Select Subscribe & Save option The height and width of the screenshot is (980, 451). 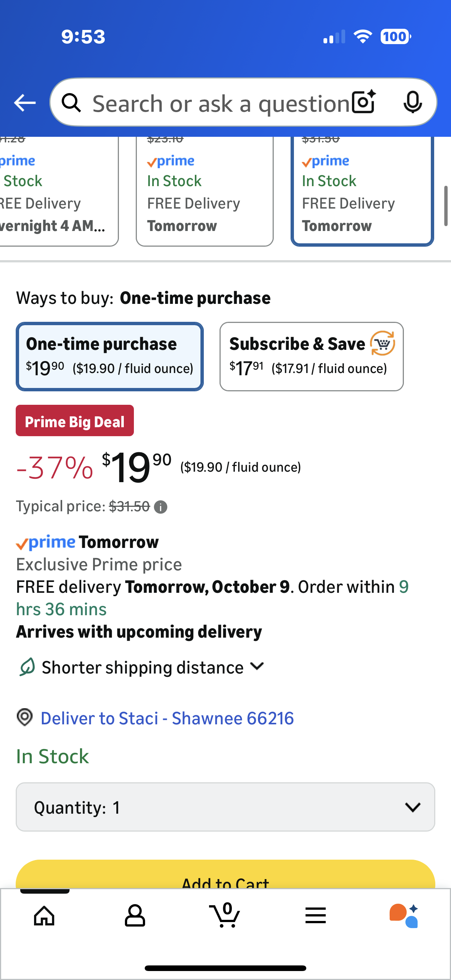click(311, 357)
